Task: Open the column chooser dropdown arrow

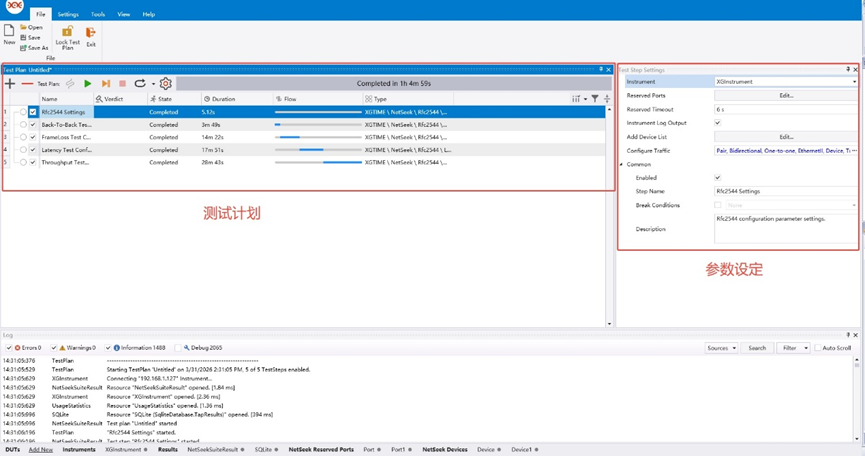Action: (585, 99)
